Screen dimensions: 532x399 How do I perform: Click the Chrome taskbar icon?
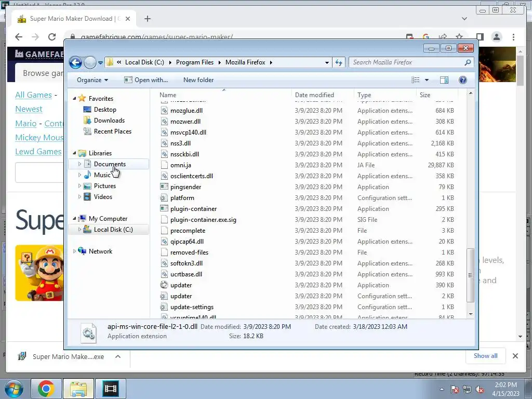(46, 389)
